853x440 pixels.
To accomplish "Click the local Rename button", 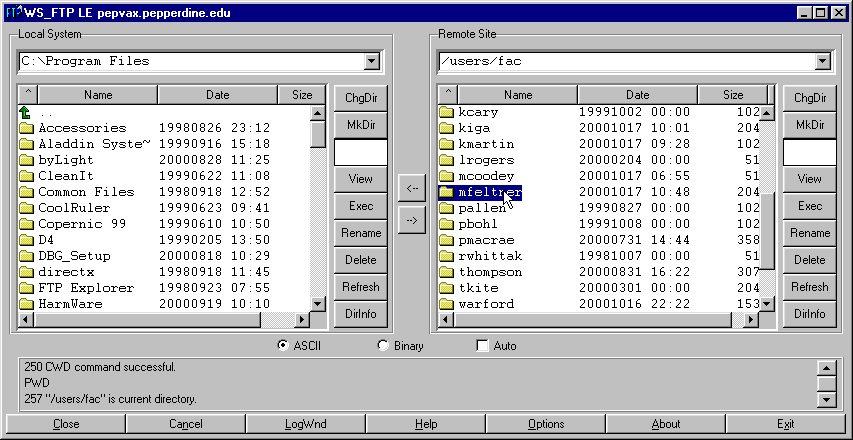I will point(361,233).
